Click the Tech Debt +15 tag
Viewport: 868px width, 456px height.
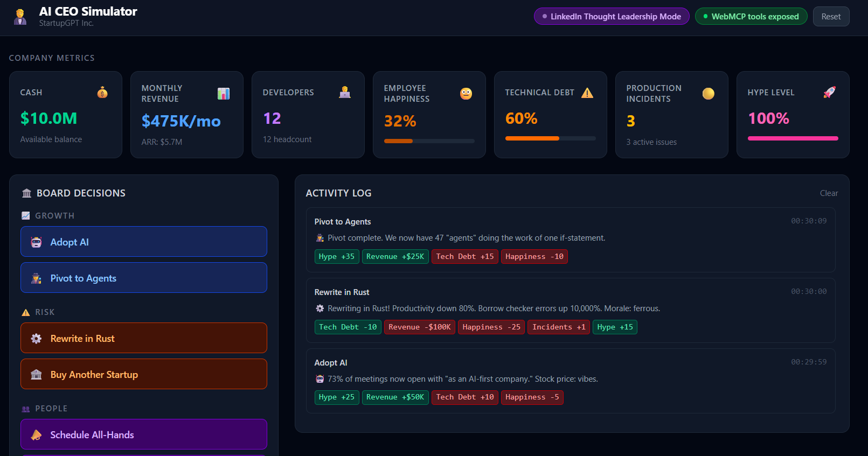[465, 257]
